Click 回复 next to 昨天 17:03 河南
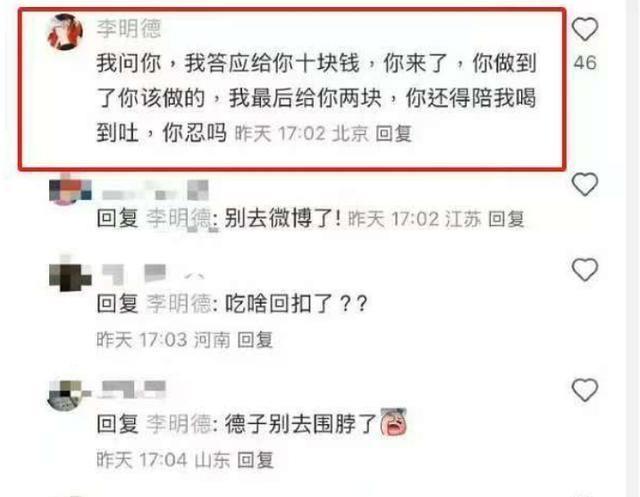 pos(255,339)
